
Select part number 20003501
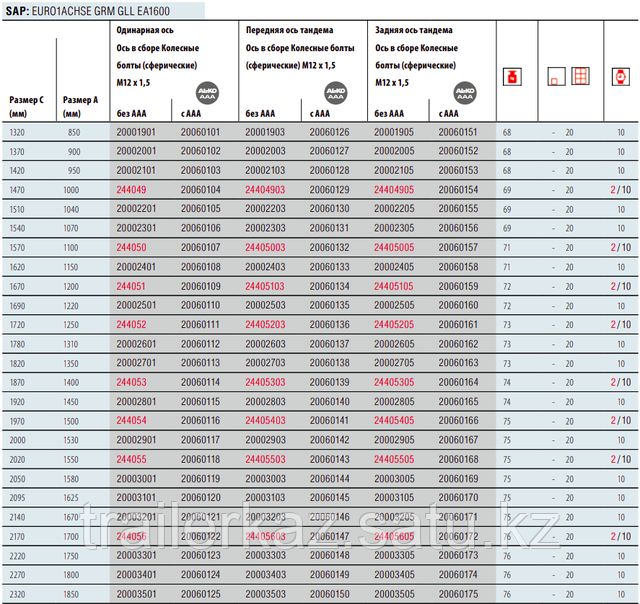(x=136, y=594)
